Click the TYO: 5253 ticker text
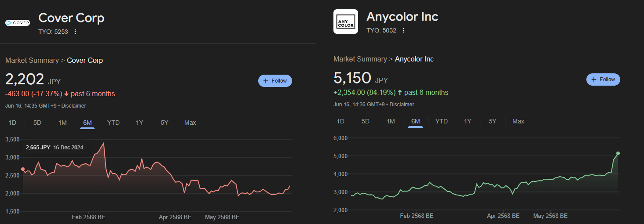 (53, 32)
